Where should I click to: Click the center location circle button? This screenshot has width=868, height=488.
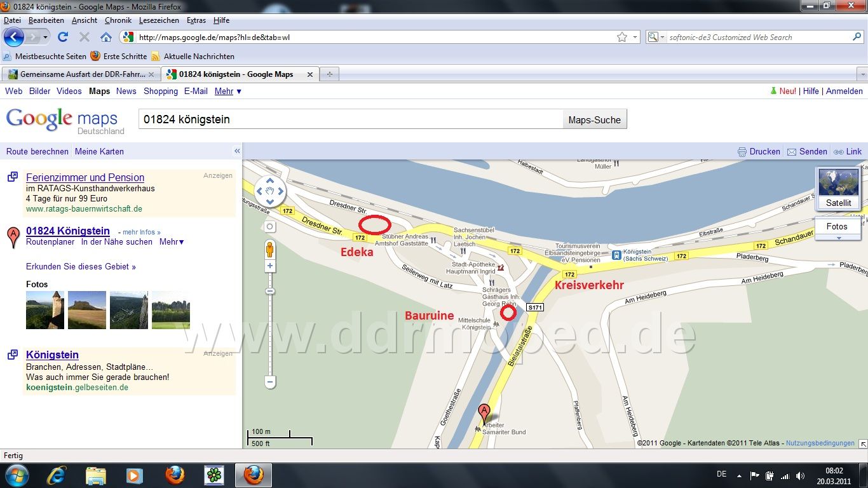(270, 227)
